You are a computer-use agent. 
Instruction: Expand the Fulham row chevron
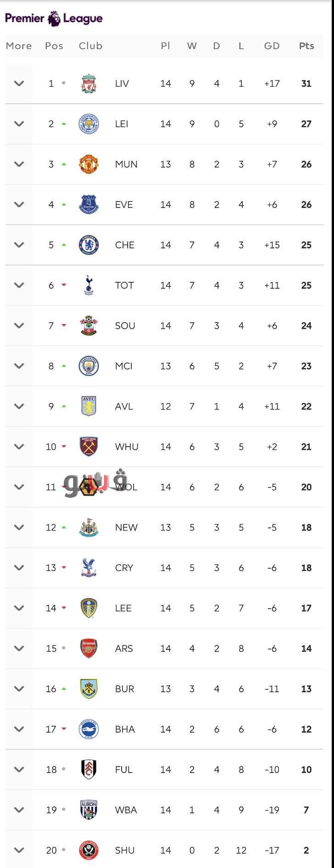point(19,770)
